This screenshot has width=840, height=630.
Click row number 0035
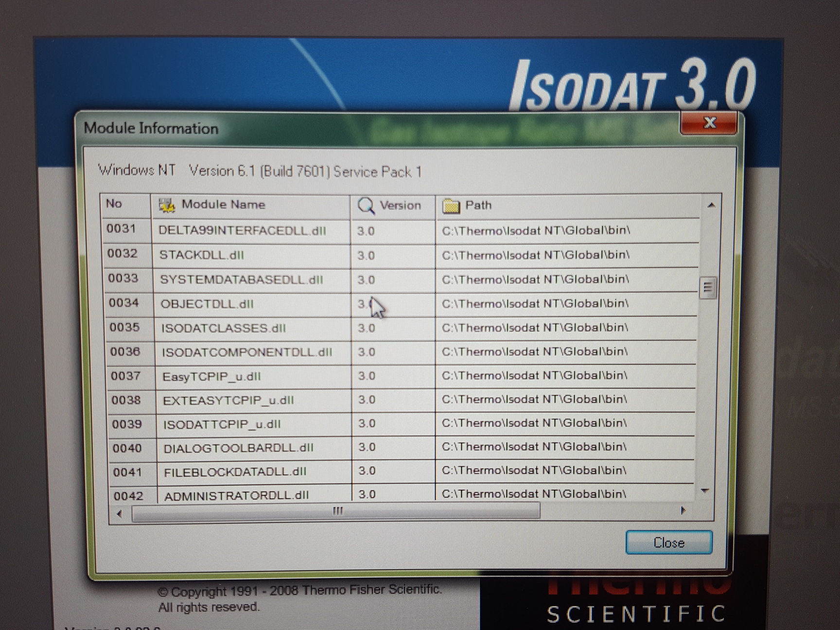click(x=124, y=327)
